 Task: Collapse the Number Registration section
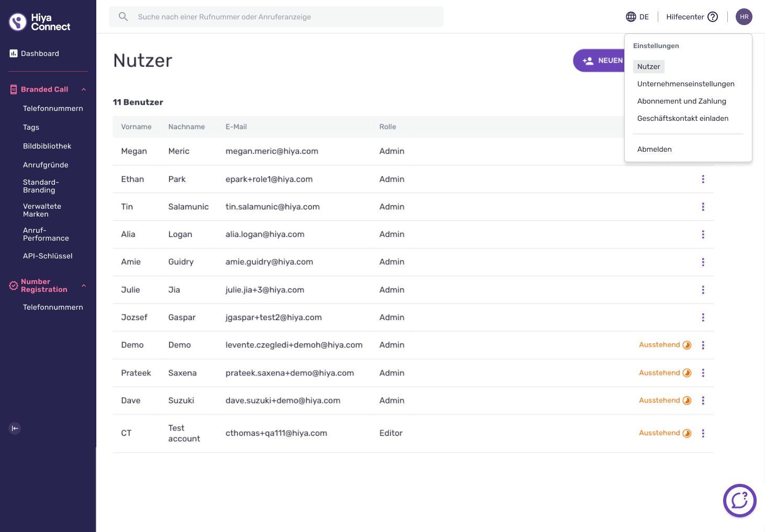[84, 286]
